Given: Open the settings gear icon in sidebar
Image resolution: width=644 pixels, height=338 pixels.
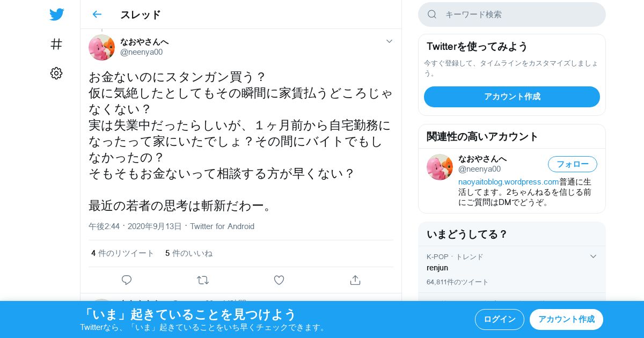Looking at the screenshot, I should click(x=56, y=73).
